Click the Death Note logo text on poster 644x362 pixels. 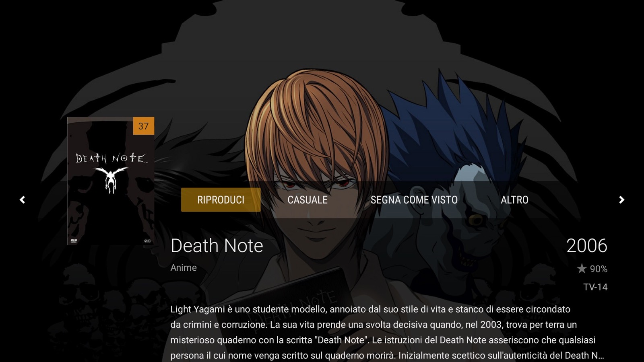[x=111, y=158]
